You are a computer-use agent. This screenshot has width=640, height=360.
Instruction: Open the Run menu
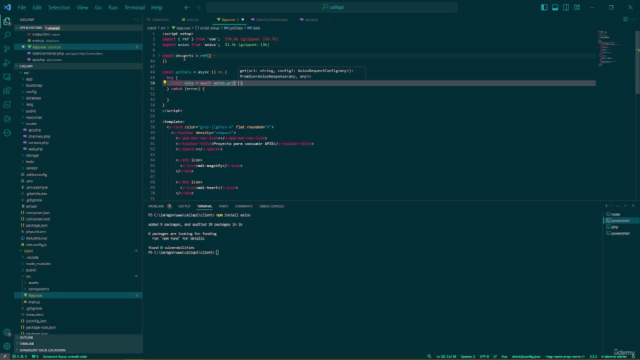point(113,7)
